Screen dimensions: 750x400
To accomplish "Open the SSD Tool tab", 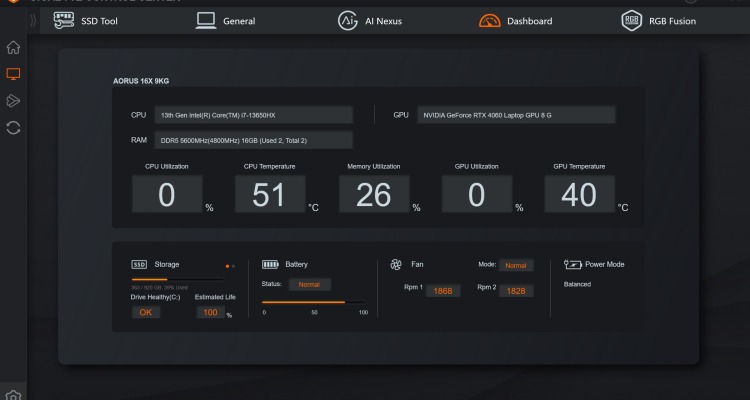I will coord(85,21).
